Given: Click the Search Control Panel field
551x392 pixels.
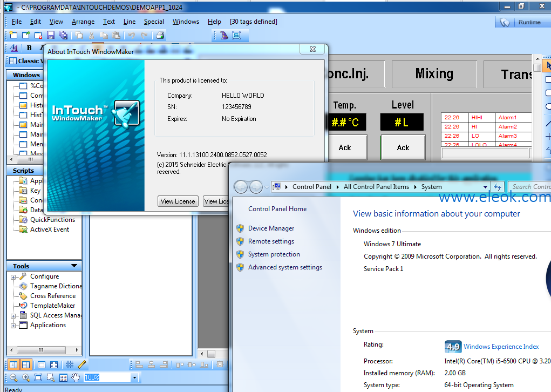Looking at the screenshot, I should [x=531, y=187].
